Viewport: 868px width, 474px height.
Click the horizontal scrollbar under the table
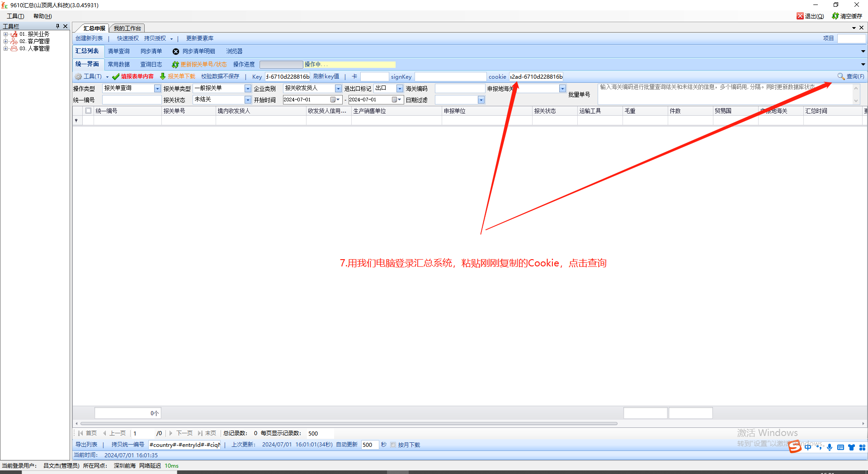(348, 424)
